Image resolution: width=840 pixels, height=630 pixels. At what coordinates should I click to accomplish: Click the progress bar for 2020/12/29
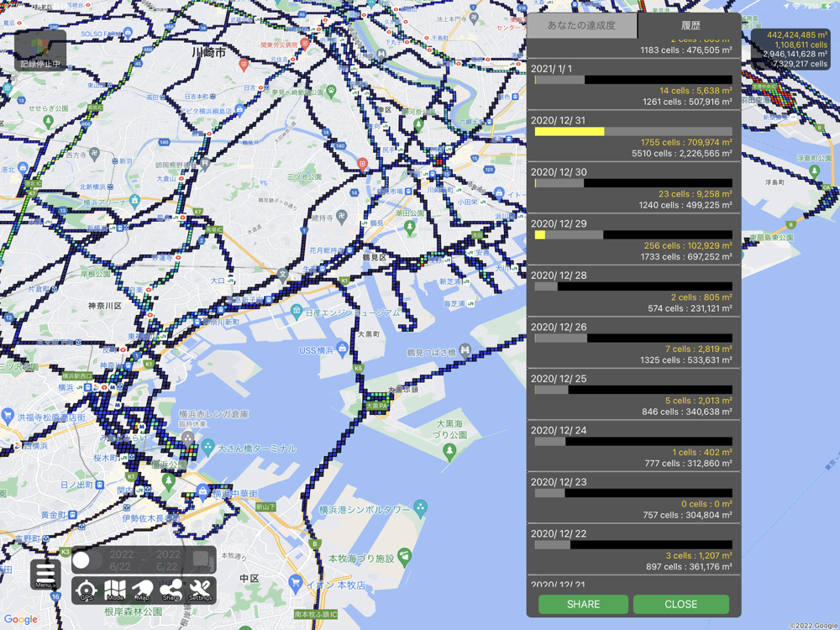pos(633,235)
